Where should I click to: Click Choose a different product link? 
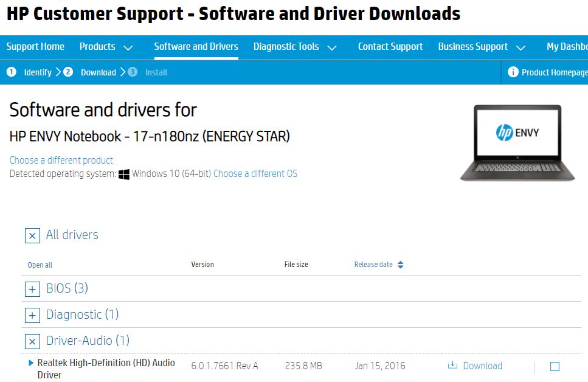(61, 160)
